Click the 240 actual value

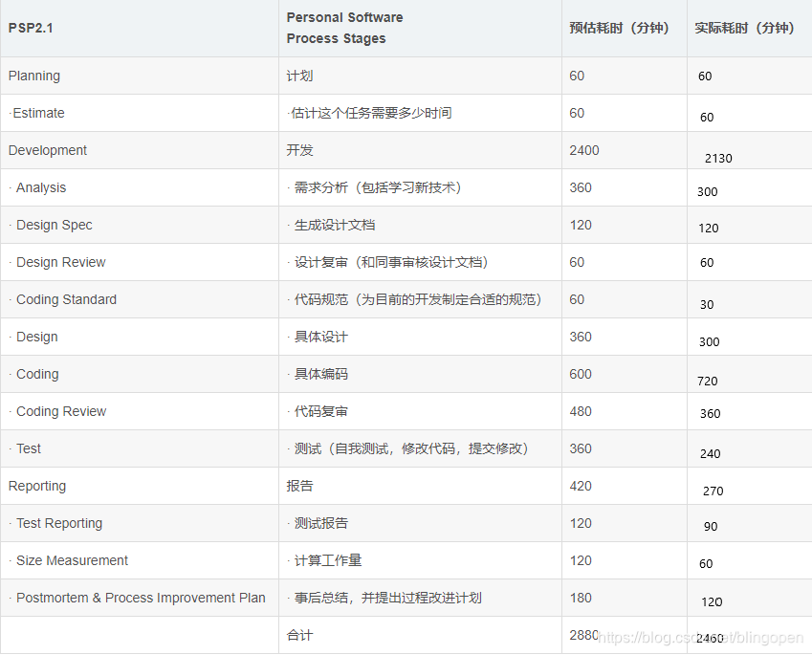coord(710,454)
